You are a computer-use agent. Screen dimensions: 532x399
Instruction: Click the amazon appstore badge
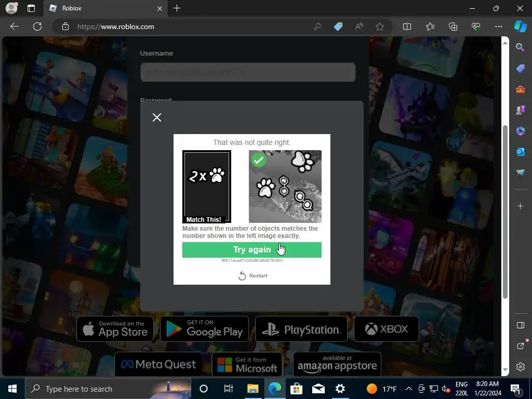pos(337,364)
